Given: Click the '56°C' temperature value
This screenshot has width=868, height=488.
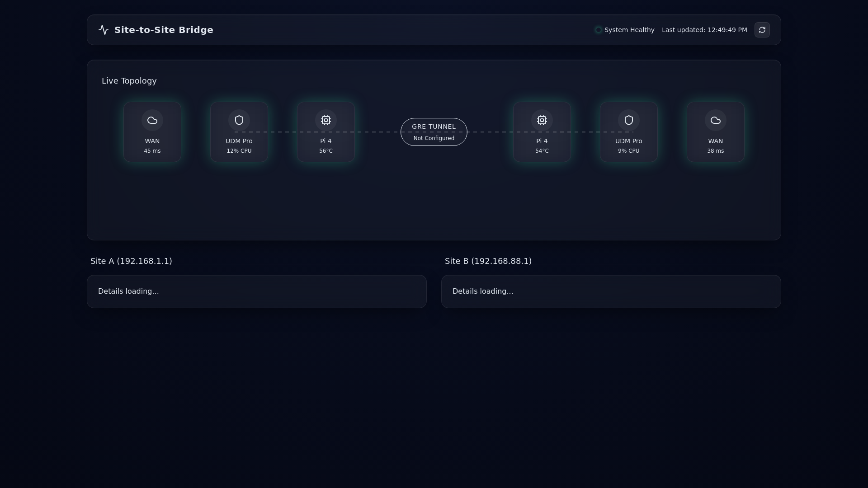Looking at the screenshot, I should tap(326, 151).
